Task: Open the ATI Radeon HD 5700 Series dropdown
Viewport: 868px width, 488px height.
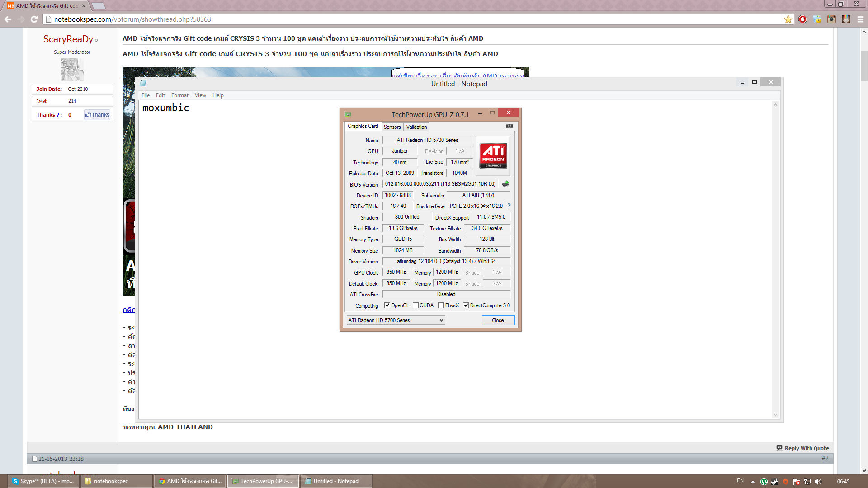Action: point(396,320)
